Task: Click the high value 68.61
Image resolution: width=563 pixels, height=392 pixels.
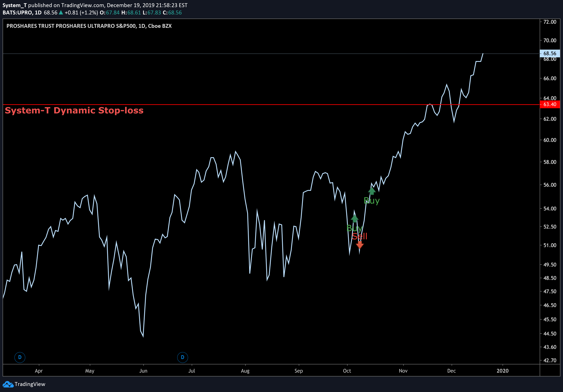Action: tap(134, 13)
